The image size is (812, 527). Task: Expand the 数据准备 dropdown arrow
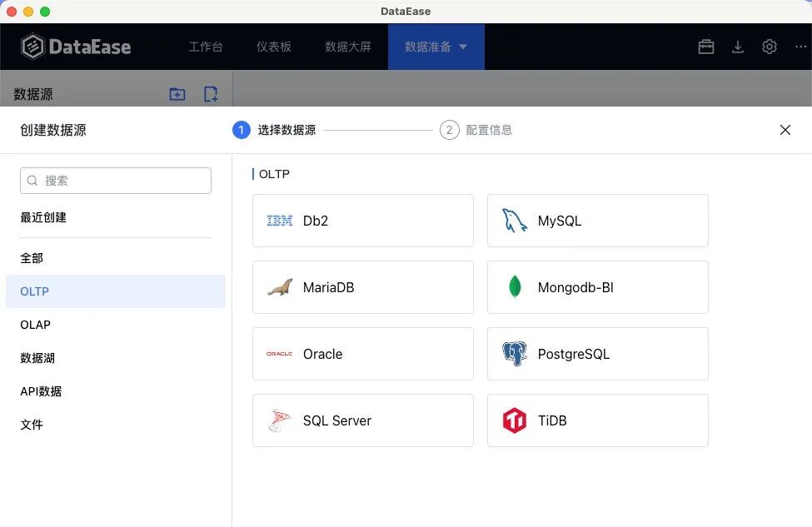[x=463, y=47]
